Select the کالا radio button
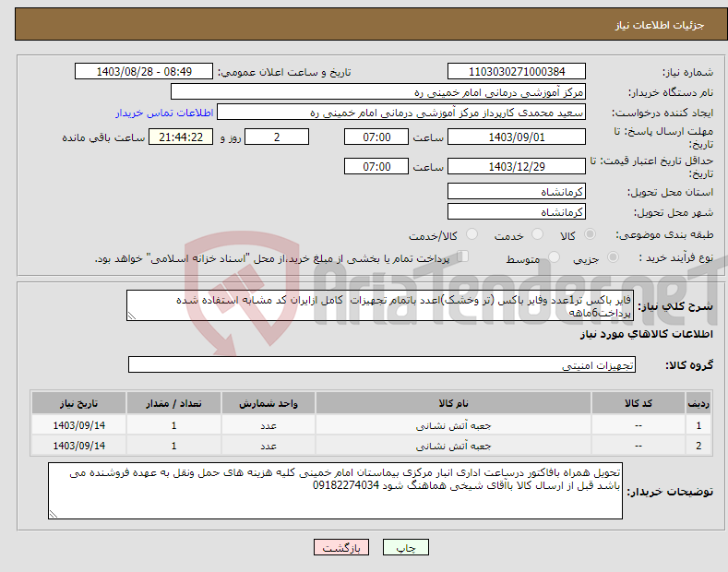Image resolution: width=728 pixels, height=572 pixels. (x=590, y=234)
